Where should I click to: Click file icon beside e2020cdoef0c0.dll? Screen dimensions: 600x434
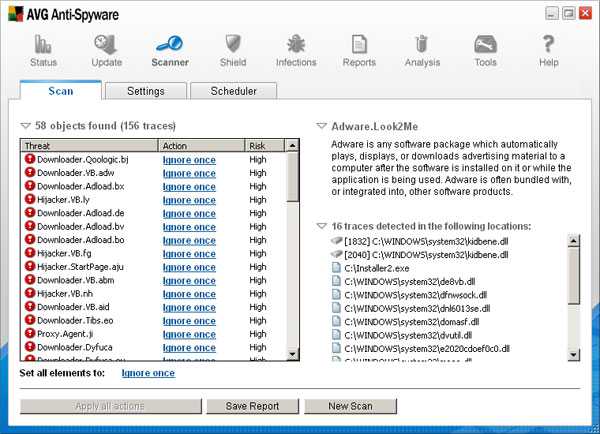click(x=336, y=348)
